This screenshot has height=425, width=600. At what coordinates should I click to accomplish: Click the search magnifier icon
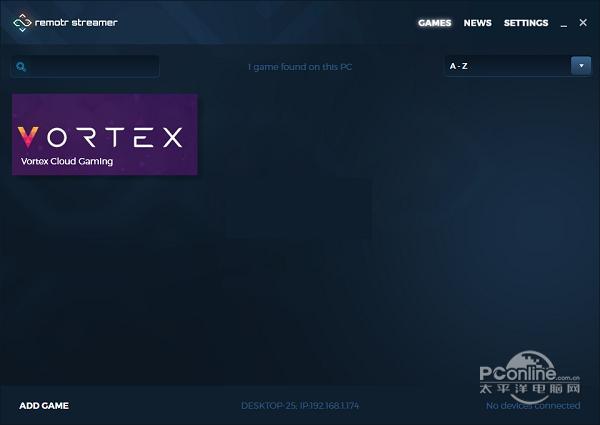(21, 67)
